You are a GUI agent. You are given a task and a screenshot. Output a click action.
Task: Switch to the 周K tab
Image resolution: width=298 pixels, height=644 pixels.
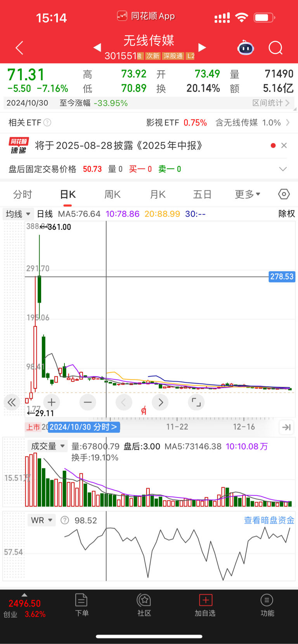click(x=113, y=195)
